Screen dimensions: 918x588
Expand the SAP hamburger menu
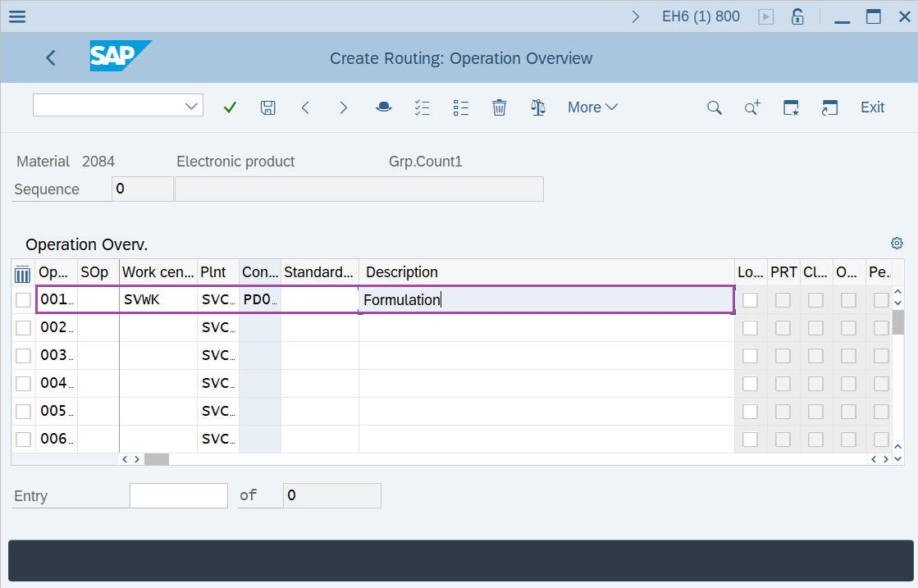point(16,16)
